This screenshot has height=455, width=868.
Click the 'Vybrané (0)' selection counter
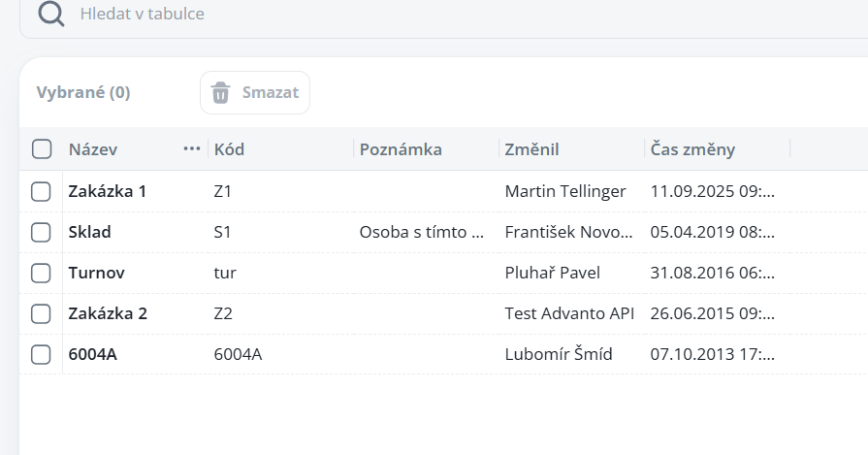[x=83, y=93]
